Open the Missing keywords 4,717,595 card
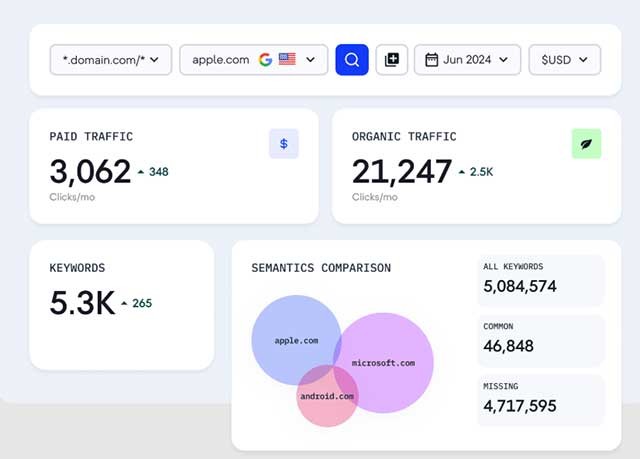This screenshot has width=640, height=459. [x=541, y=399]
